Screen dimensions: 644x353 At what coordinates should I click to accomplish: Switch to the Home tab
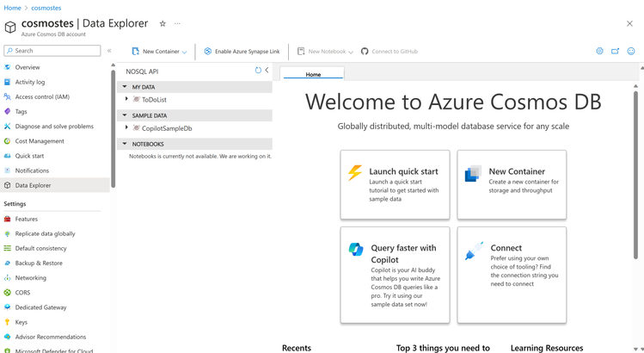coord(313,75)
